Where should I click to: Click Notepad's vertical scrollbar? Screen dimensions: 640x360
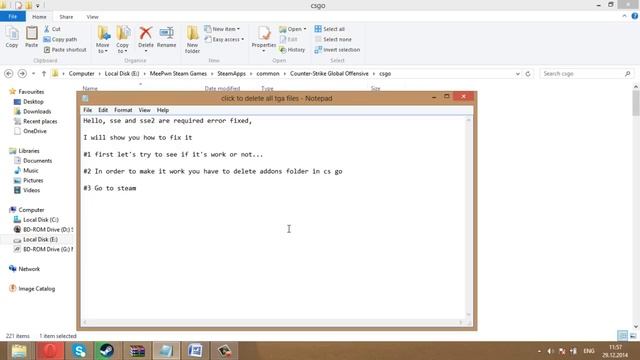[x=469, y=217]
